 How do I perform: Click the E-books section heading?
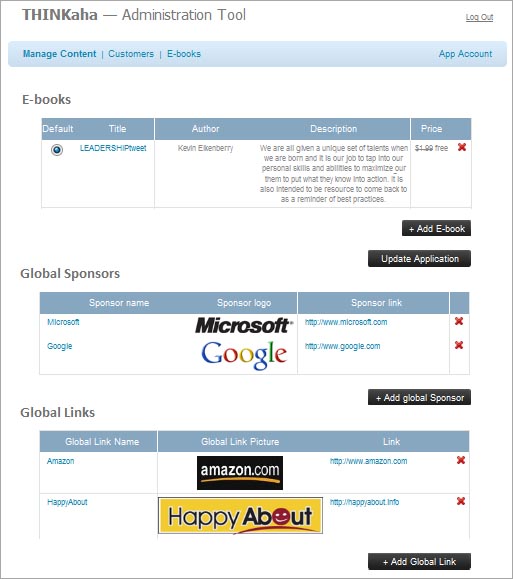coord(47,100)
